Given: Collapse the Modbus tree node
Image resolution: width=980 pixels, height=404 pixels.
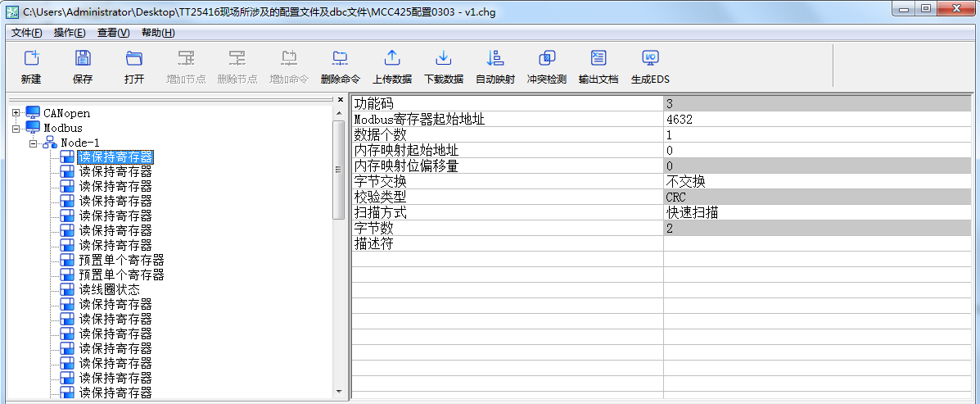Looking at the screenshot, I should click(16, 128).
